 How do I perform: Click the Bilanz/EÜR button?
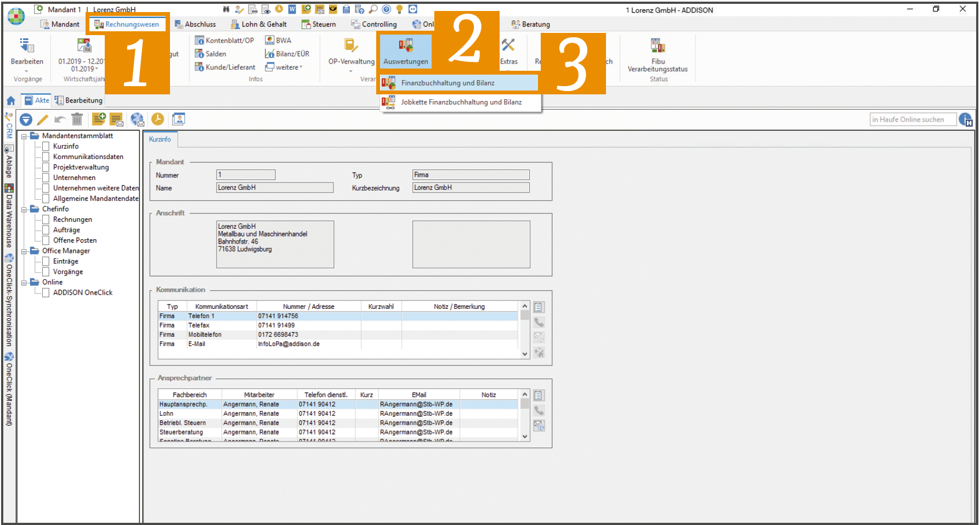[x=287, y=54]
